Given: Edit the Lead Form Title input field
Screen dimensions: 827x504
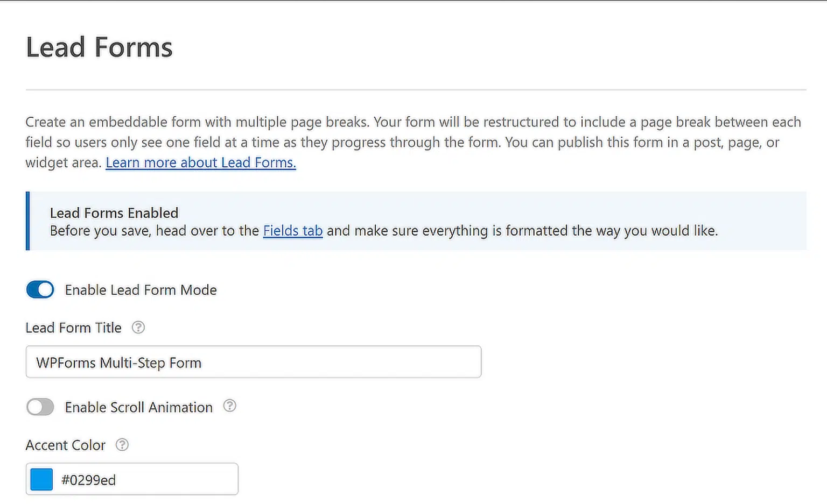Looking at the screenshot, I should (x=253, y=361).
